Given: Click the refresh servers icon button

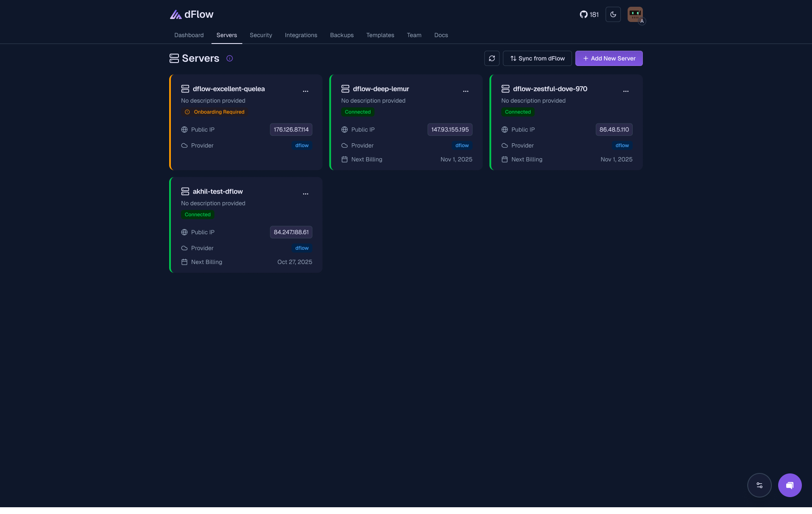Looking at the screenshot, I should point(491,58).
